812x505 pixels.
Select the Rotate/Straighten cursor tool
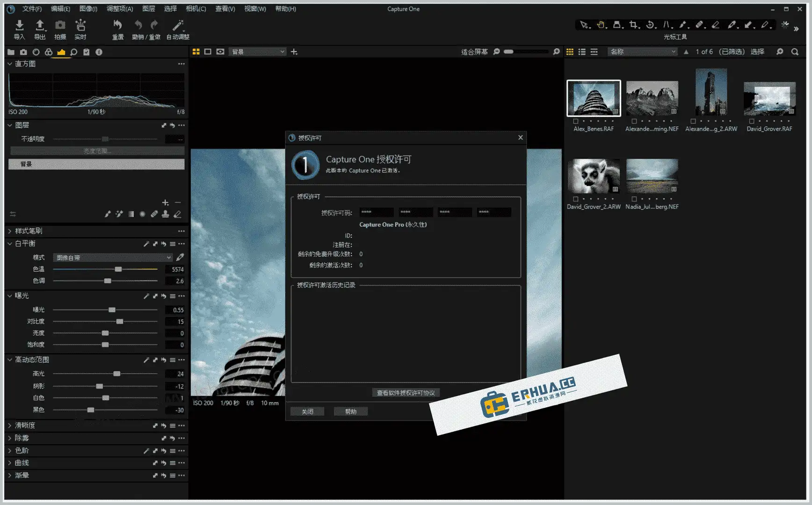tap(650, 25)
